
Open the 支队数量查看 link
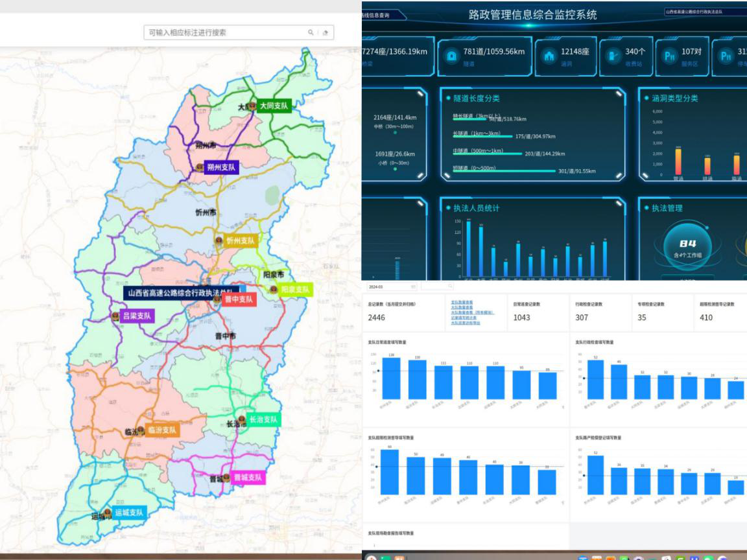[x=462, y=302]
